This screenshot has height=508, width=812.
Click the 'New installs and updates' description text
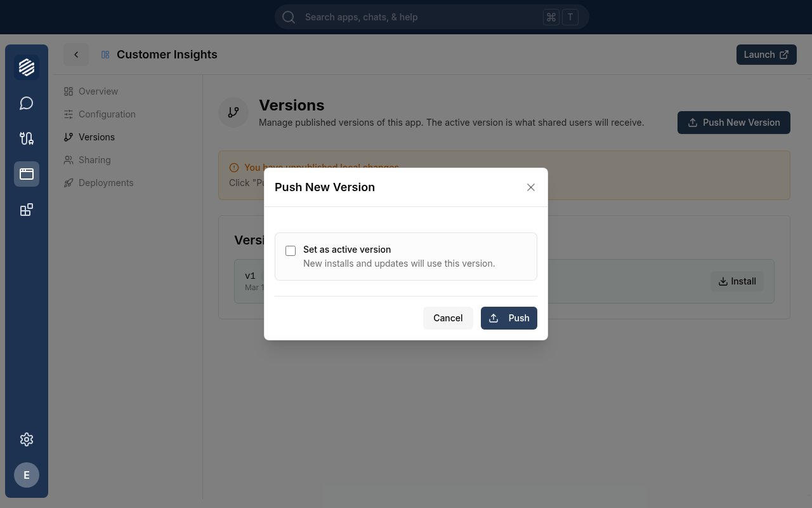point(399,264)
